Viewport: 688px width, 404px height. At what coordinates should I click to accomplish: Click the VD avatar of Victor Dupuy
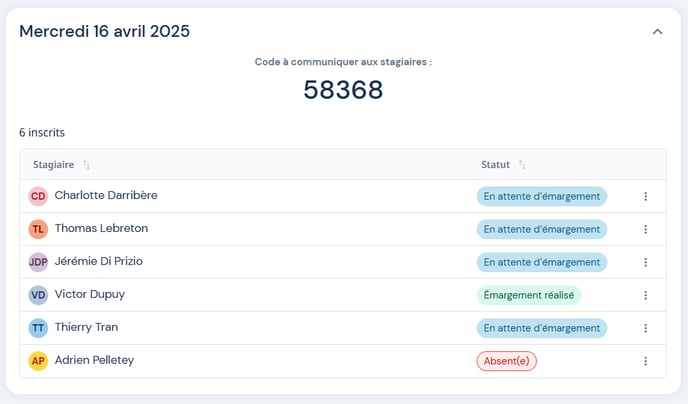click(38, 295)
